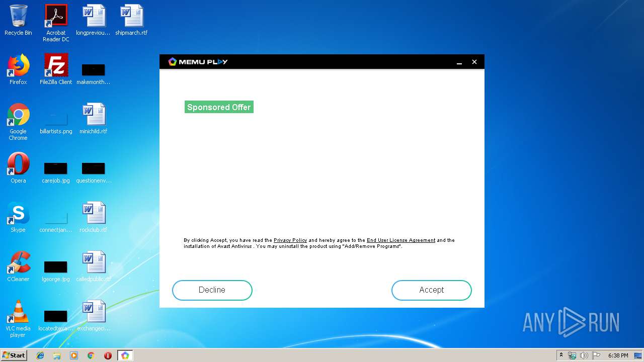Launch Internet Explorer from taskbar

point(40,355)
